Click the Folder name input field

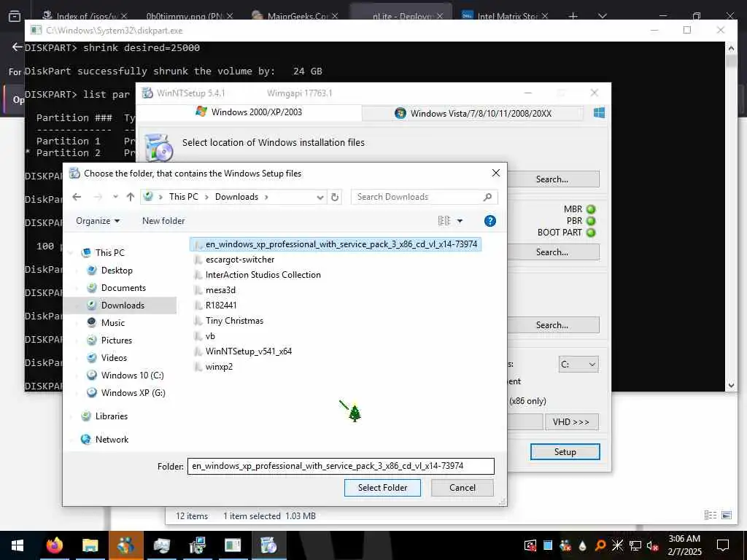point(341,466)
